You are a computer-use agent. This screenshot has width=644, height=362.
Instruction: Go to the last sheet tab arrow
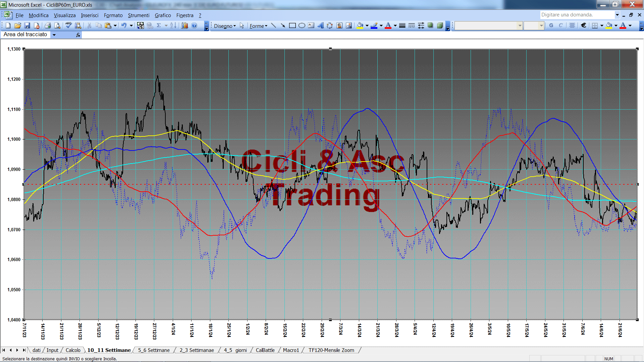click(24, 350)
